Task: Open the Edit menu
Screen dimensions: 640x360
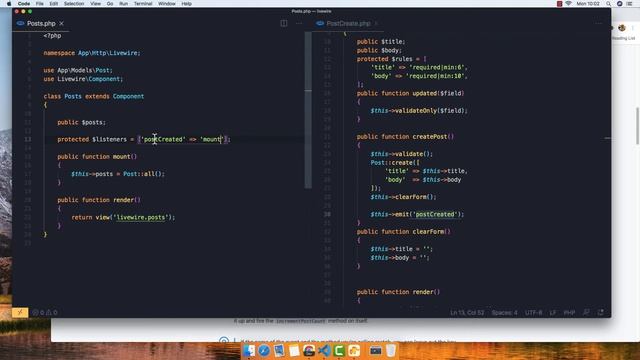Action: pos(53,4)
